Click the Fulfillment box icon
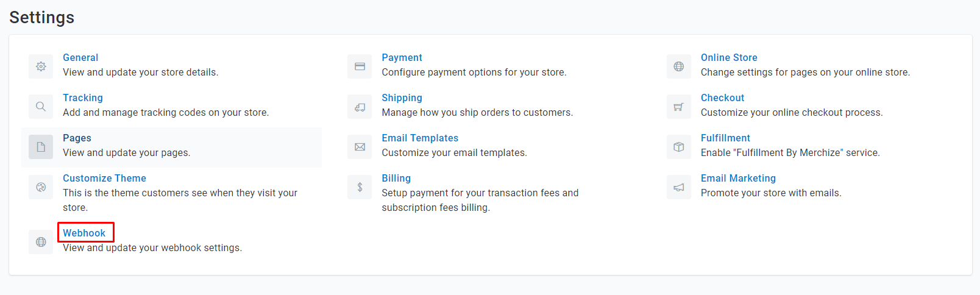The image size is (980, 295). point(679,147)
